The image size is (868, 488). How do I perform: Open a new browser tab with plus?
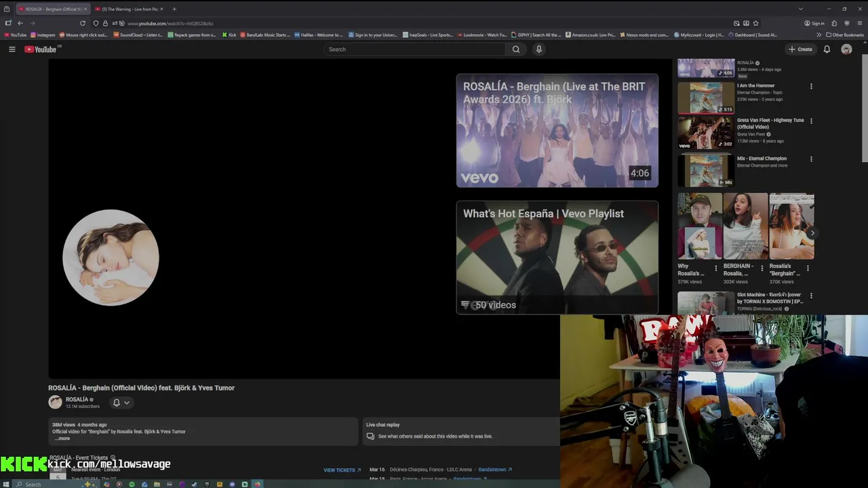pyautogui.click(x=174, y=9)
